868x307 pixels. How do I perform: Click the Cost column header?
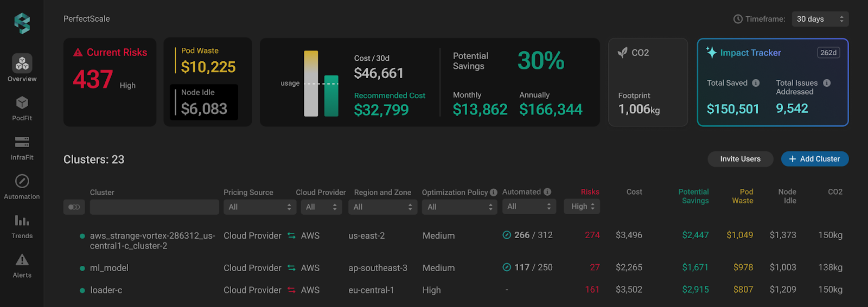tap(634, 192)
